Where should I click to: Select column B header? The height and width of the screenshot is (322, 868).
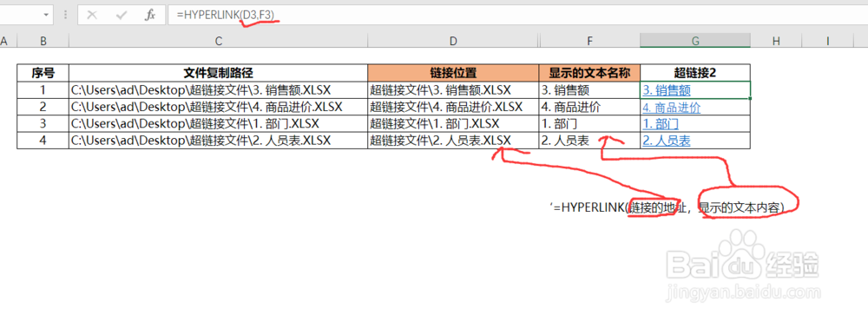[x=43, y=41]
